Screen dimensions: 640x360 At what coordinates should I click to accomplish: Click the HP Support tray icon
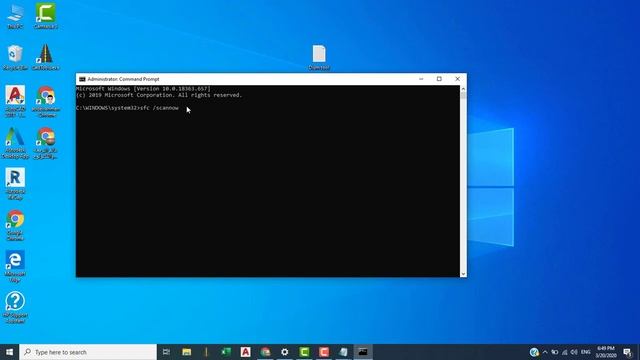[x=534, y=352]
